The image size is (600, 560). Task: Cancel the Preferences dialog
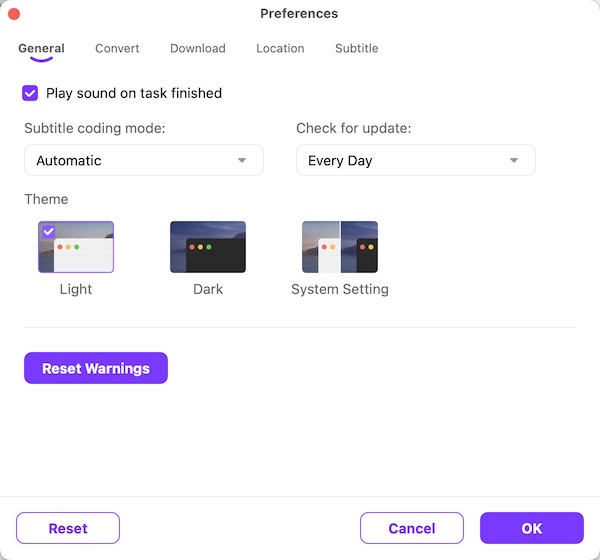click(412, 528)
